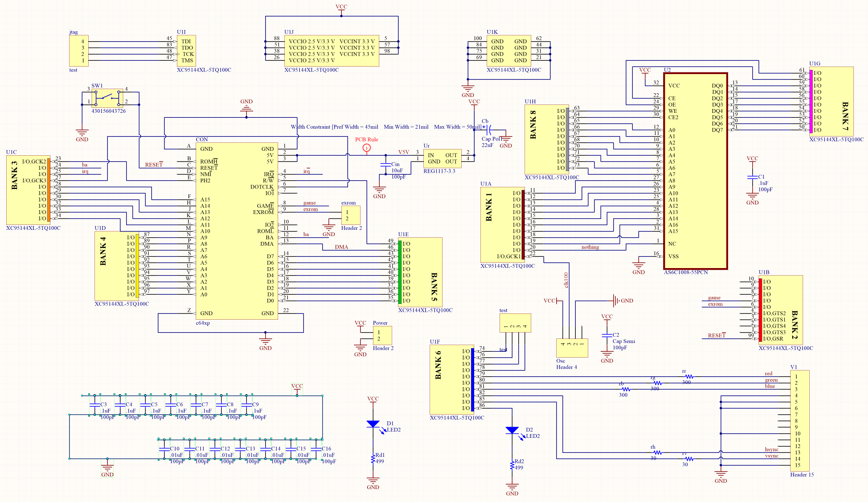868x502 pixels.
Task: Select the D1 LED diode symbol
Action: [x=373, y=424]
